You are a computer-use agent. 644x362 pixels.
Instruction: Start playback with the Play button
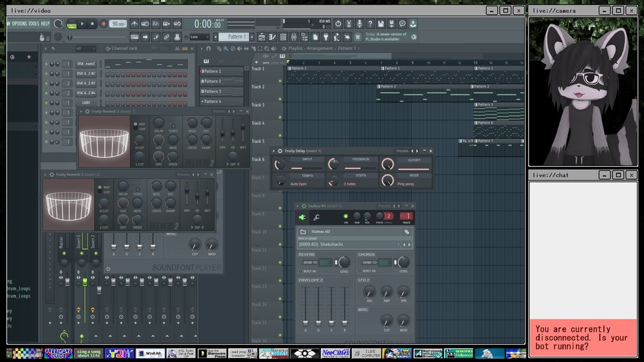[82, 24]
